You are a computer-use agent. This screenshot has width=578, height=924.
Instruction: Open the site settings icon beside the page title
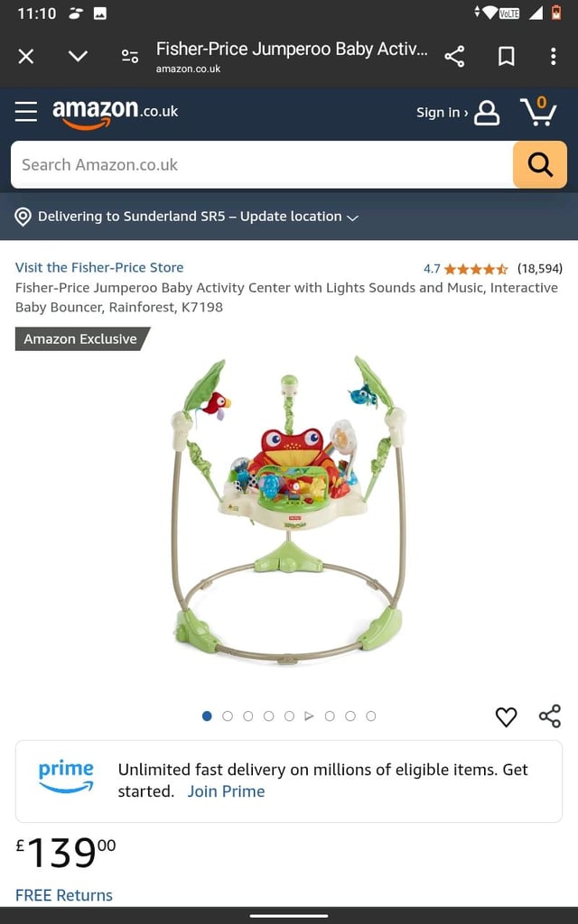point(130,57)
